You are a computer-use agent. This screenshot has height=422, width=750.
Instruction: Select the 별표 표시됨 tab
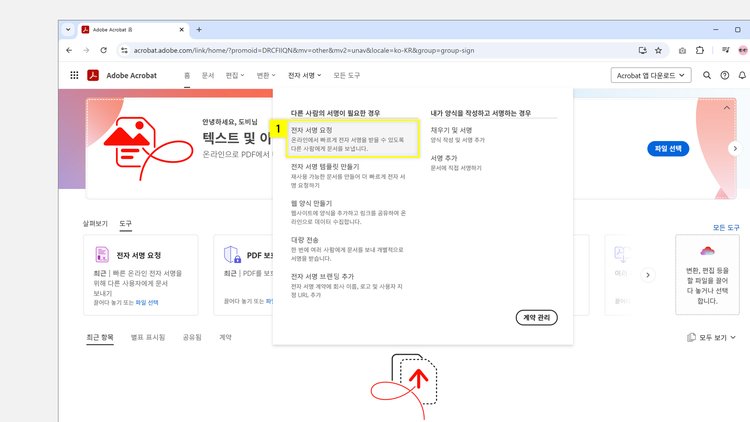coord(148,337)
